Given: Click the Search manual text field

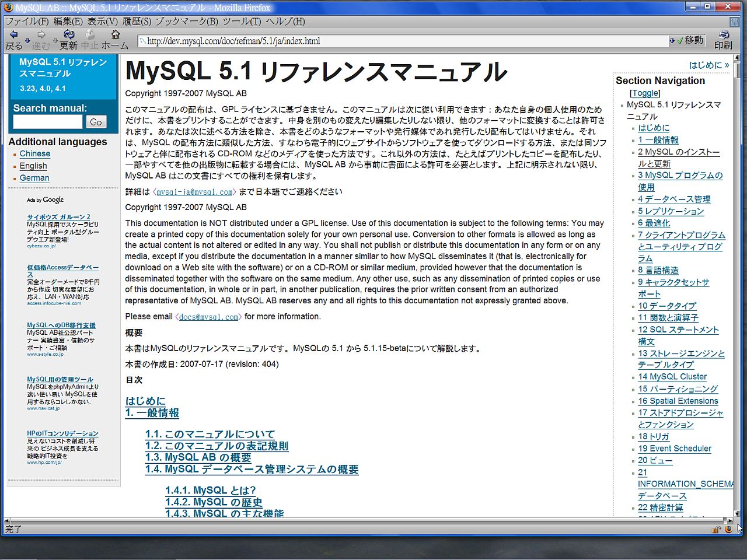Looking at the screenshot, I should pos(48,121).
